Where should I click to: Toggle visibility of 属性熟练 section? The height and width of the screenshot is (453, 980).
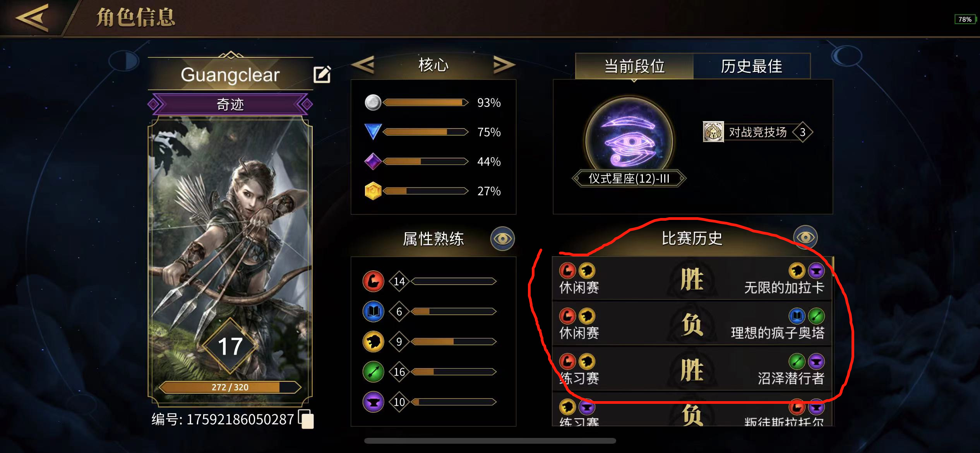pyautogui.click(x=502, y=239)
